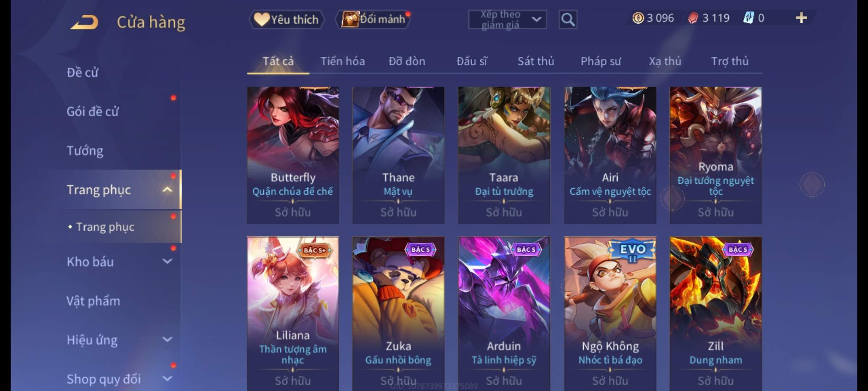Viewport: 868px width, 391px height.
Task: Select the Butterfly Quận chúa đế chế skin
Action: click(293, 155)
